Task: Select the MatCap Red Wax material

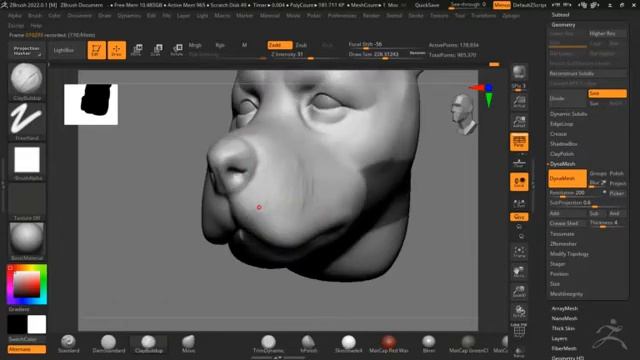Action: [389, 344]
